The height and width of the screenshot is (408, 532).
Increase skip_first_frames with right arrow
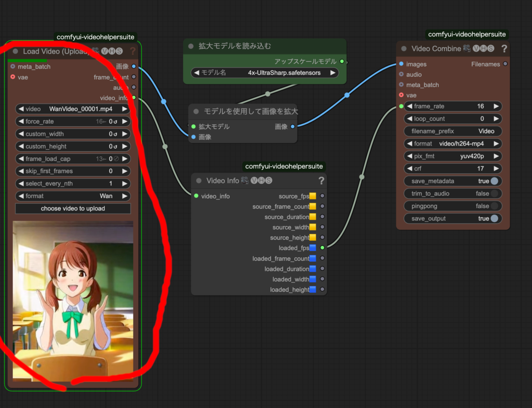click(x=125, y=171)
